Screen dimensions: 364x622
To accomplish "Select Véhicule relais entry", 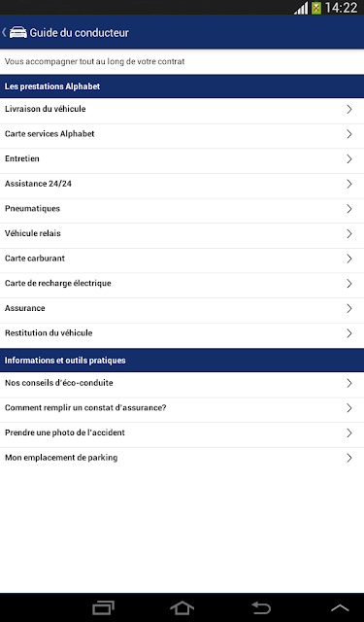I will [182, 233].
